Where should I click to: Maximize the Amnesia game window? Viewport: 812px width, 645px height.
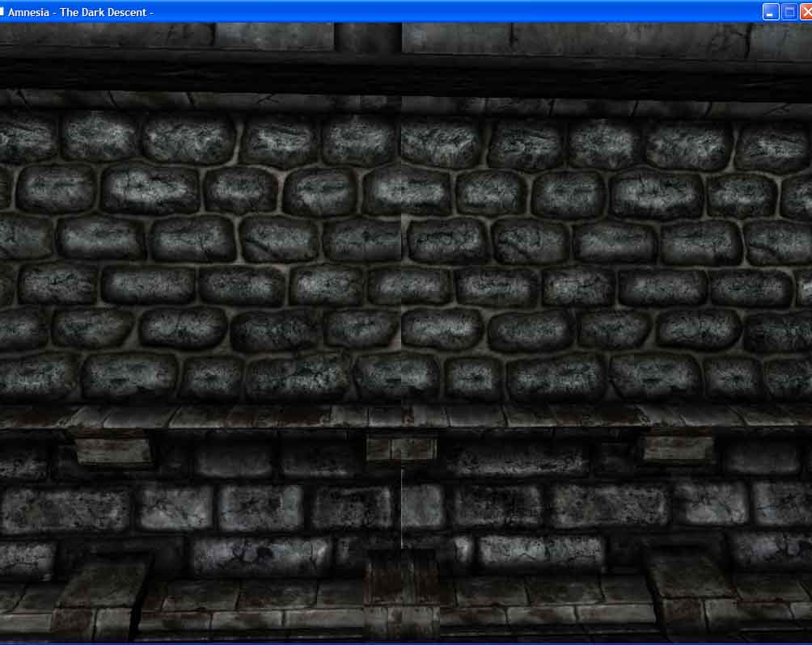[790, 11]
